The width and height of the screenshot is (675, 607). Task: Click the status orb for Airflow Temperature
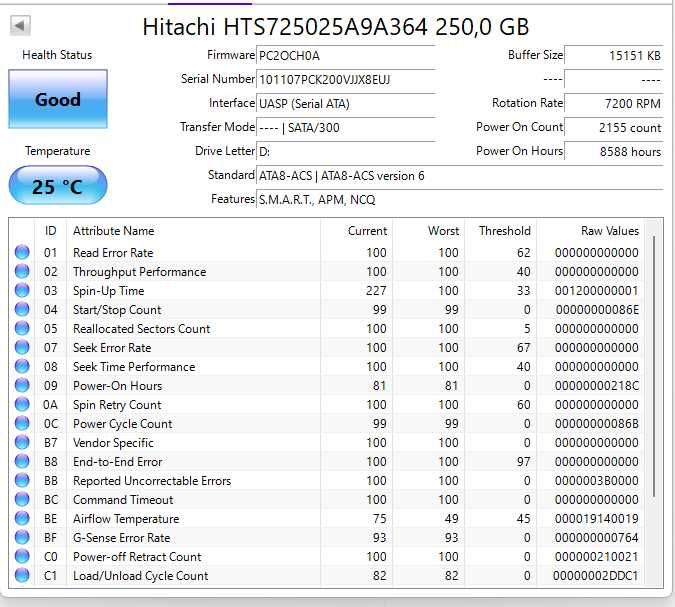pyautogui.click(x=22, y=518)
